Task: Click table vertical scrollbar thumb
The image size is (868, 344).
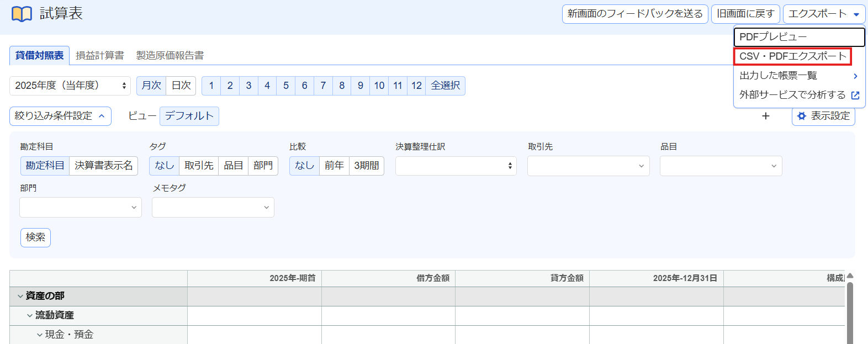Action: click(850, 313)
